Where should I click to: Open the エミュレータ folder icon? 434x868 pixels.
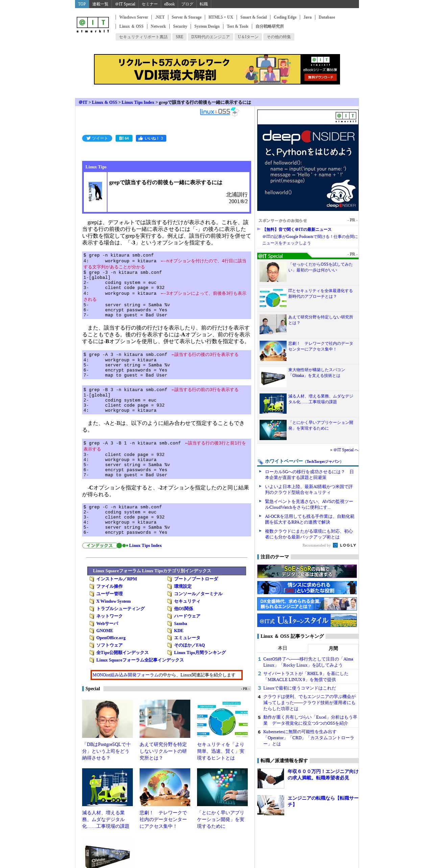169,638
